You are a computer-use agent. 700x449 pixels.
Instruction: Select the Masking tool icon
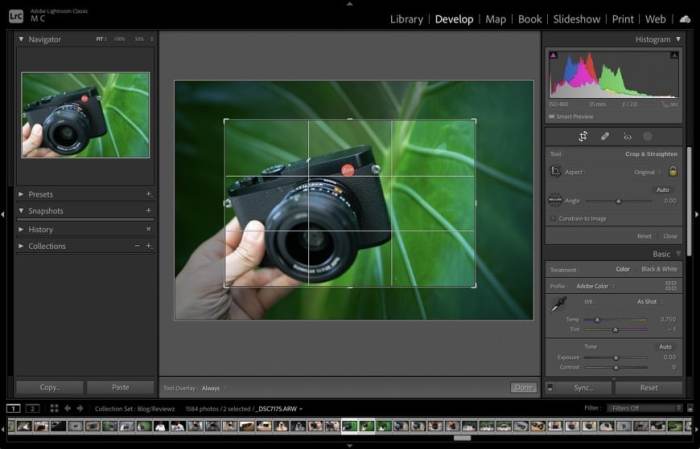pyautogui.click(x=647, y=137)
